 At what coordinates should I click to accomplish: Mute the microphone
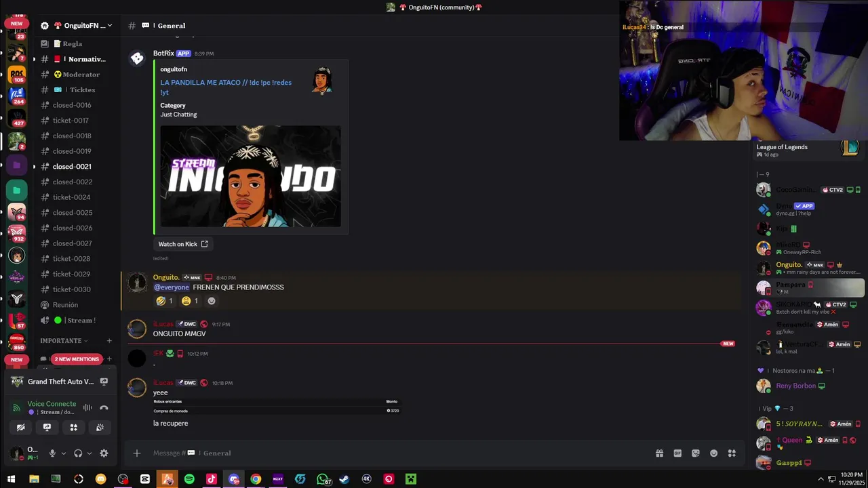pyautogui.click(x=52, y=453)
